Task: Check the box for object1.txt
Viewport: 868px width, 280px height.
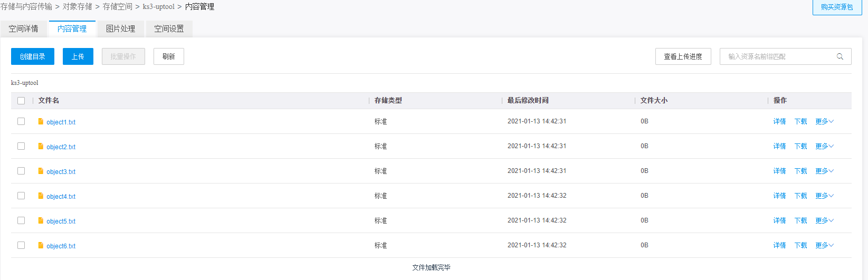Action: [21, 121]
